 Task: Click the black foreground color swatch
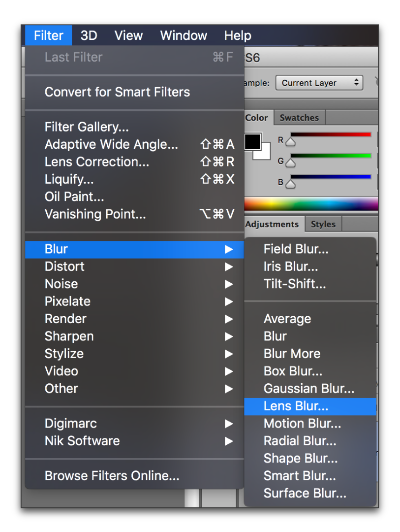coord(252,141)
